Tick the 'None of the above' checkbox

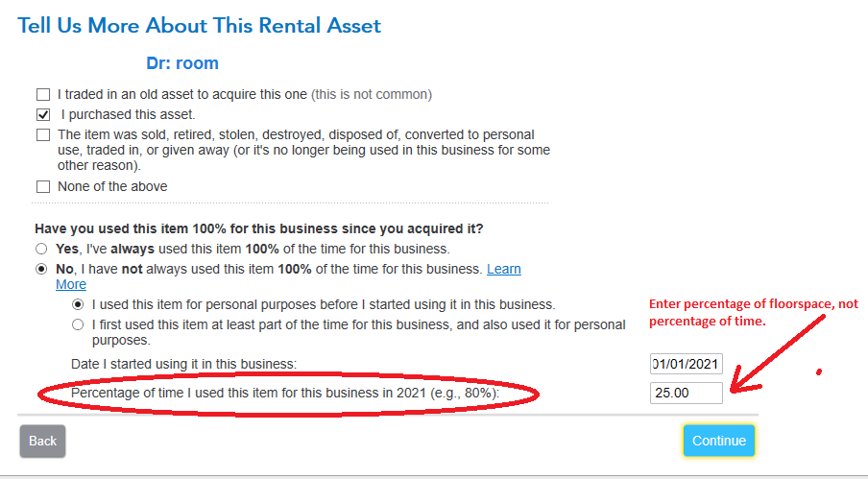tap(43, 187)
